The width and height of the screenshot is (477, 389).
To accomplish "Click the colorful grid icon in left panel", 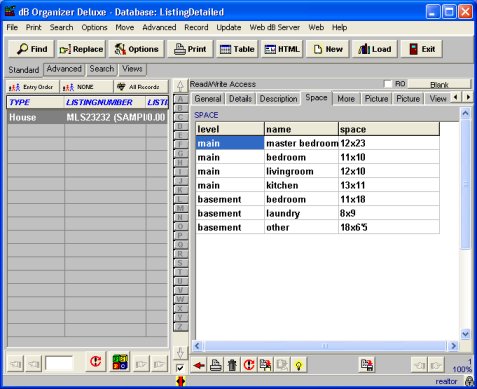I will (x=120, y=362).
